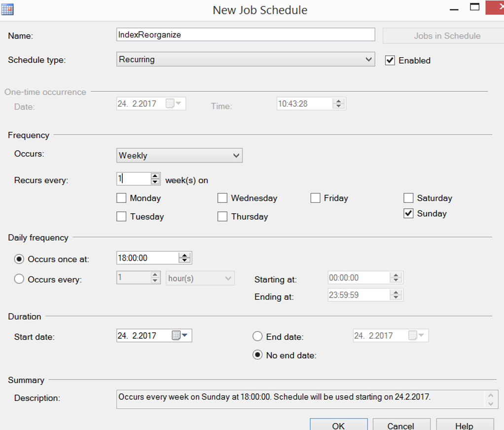The width and height of the screenshot is (504, 430).
Task: Click the Recurs every weeks input field
Action: pyautogui.click(x=134, y=179)
